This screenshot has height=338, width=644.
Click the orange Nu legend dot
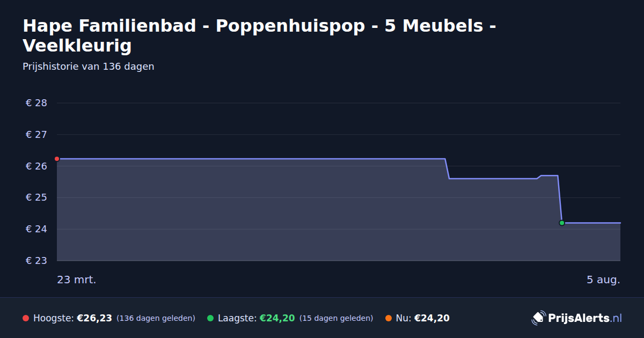click(x=389, y=318)
